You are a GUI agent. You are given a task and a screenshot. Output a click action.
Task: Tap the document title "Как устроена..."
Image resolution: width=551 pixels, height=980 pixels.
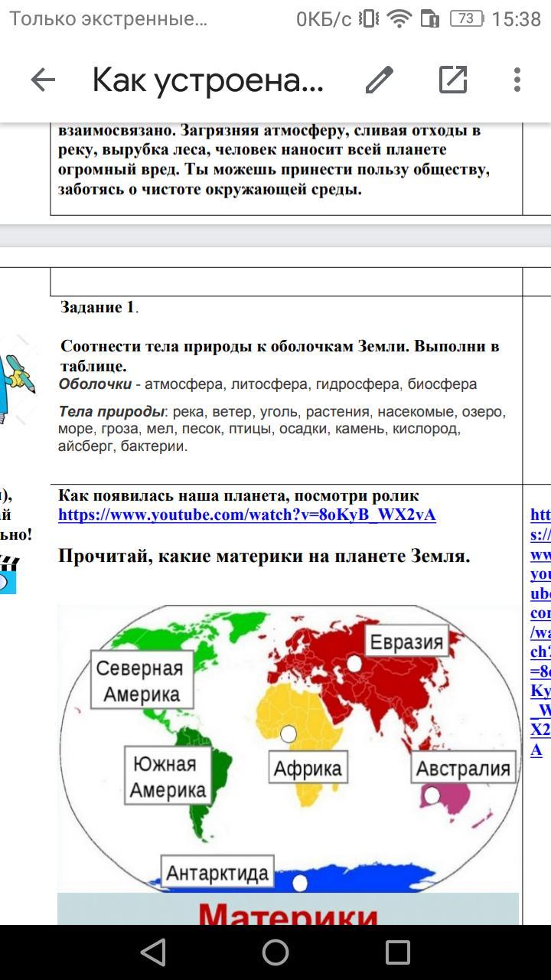coord(208,80)
